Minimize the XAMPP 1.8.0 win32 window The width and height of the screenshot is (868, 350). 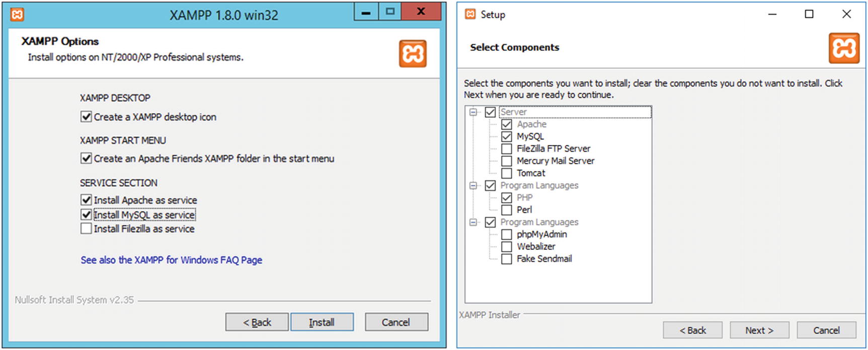pos(366,12)
